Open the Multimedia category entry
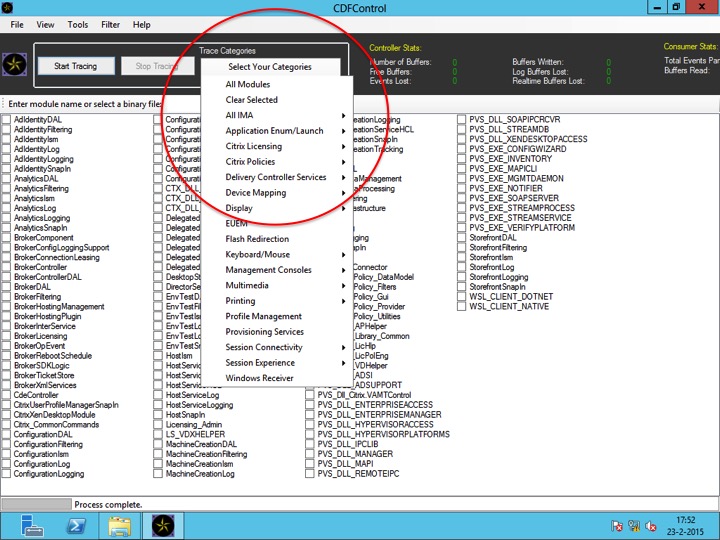720x540 pixels. pos(277,285)
